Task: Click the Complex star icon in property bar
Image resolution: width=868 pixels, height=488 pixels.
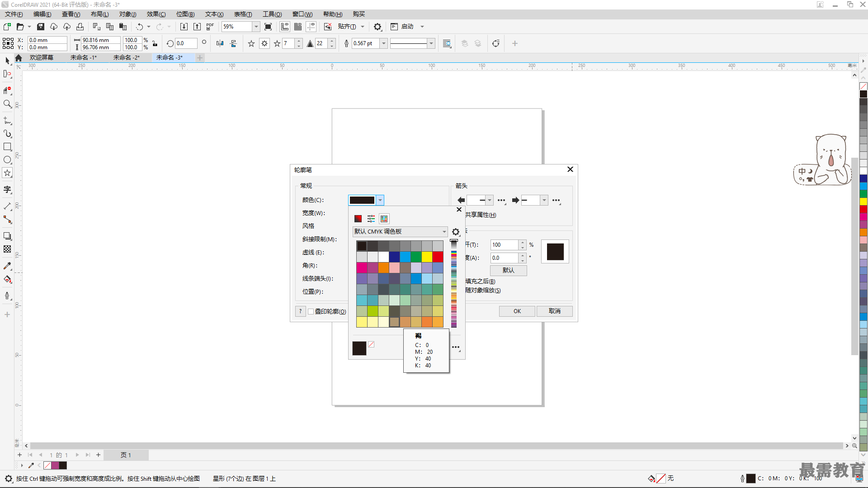Action: pyautogui.click(x=264, y=43)
